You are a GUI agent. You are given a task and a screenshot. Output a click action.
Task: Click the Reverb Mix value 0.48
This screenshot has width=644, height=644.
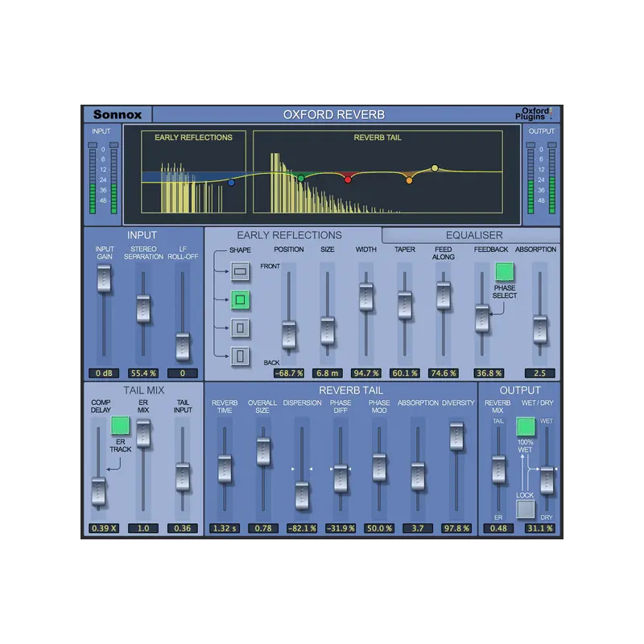[x=498, y=529]
